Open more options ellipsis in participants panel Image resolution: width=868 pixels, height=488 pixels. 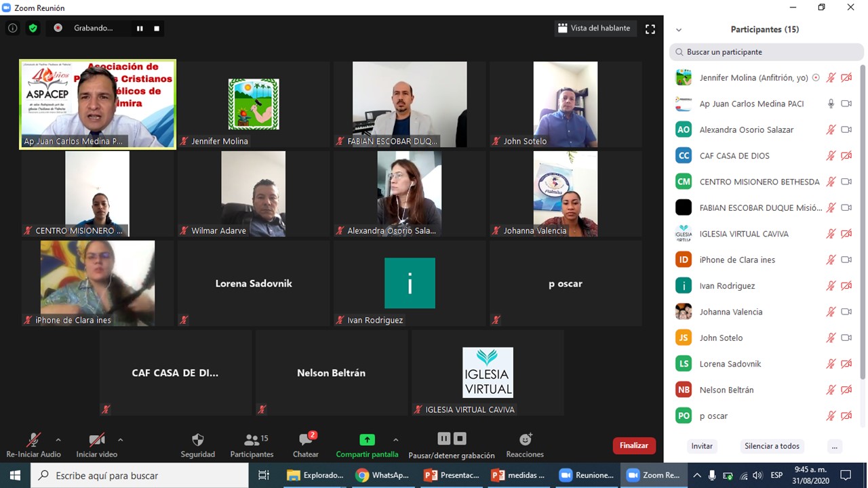(x=835, y=446)
